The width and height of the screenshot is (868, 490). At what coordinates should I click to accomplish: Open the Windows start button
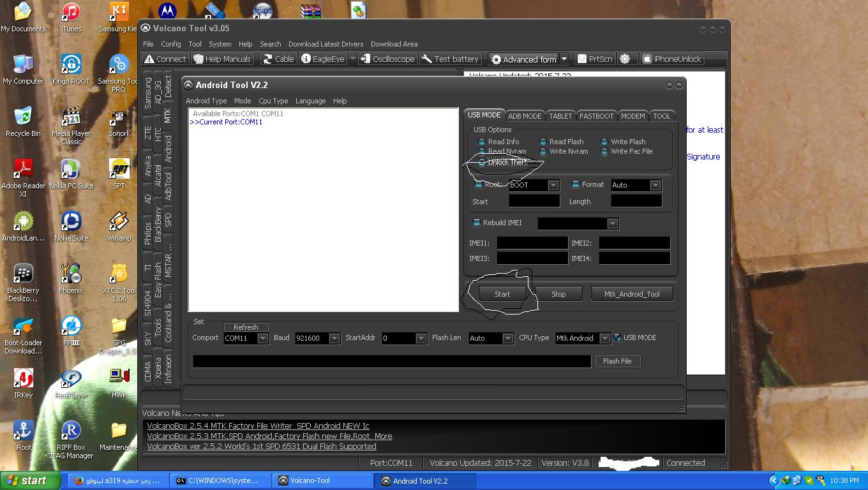30,480
